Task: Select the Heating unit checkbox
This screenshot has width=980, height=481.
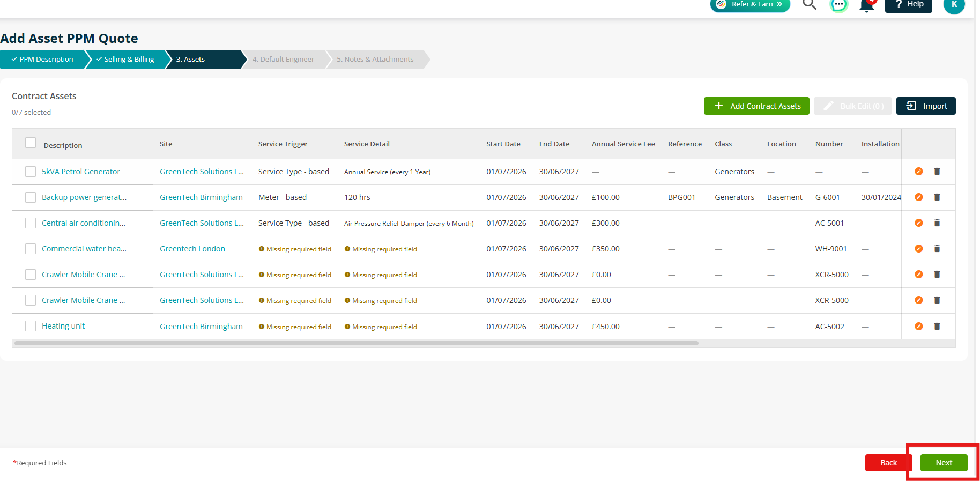Action: (x=31, y=326)
